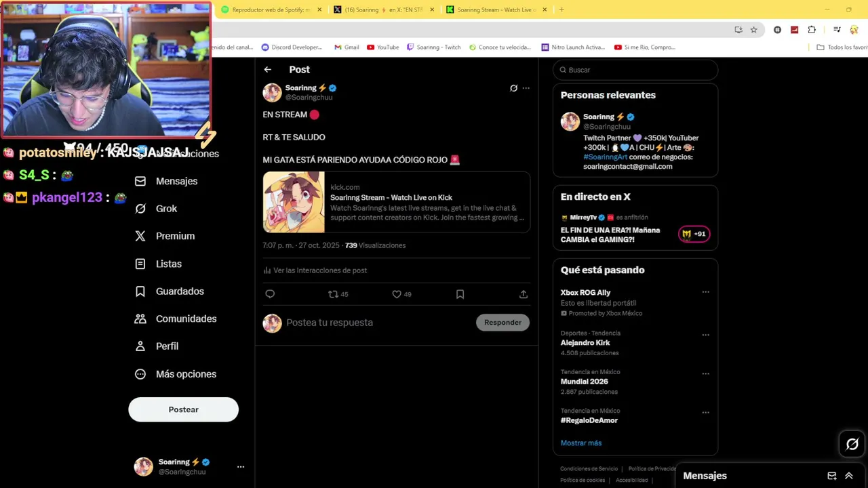Screen dimensions: 868x488
Task: Open the YouTube bookmark
Action: [x=383, y=47]
